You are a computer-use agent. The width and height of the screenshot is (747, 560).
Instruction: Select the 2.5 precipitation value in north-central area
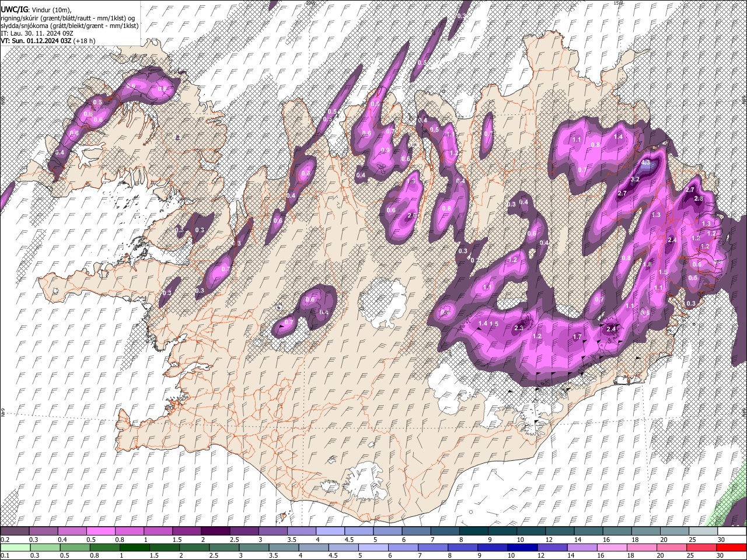click(411, 216)
